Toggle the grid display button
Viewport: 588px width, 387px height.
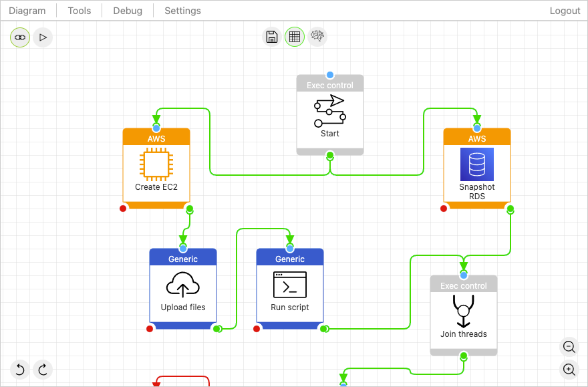(x=295, y=37)
